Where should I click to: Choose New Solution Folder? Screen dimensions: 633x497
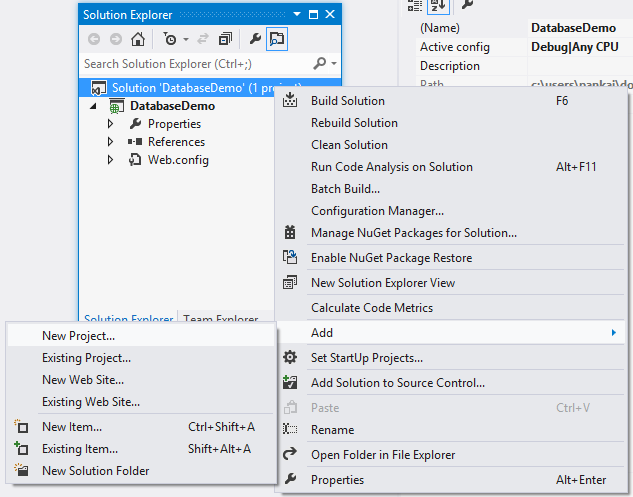tap(141, 471)
